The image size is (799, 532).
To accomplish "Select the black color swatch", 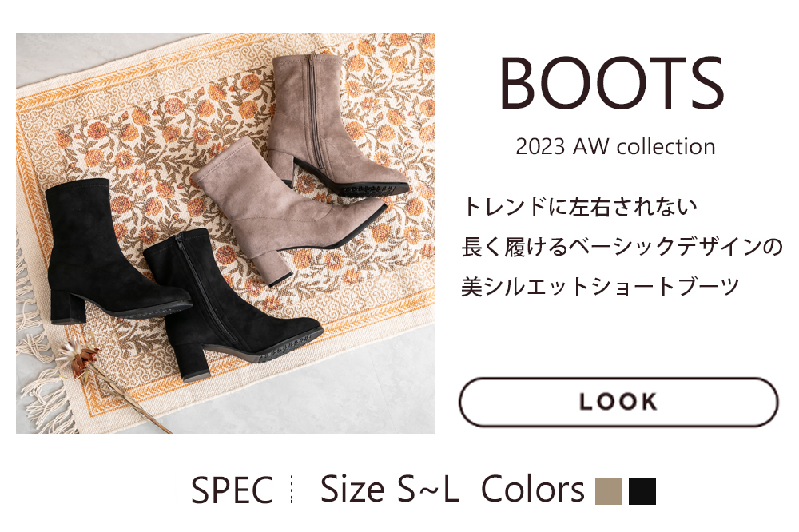I will pos(642,490).
